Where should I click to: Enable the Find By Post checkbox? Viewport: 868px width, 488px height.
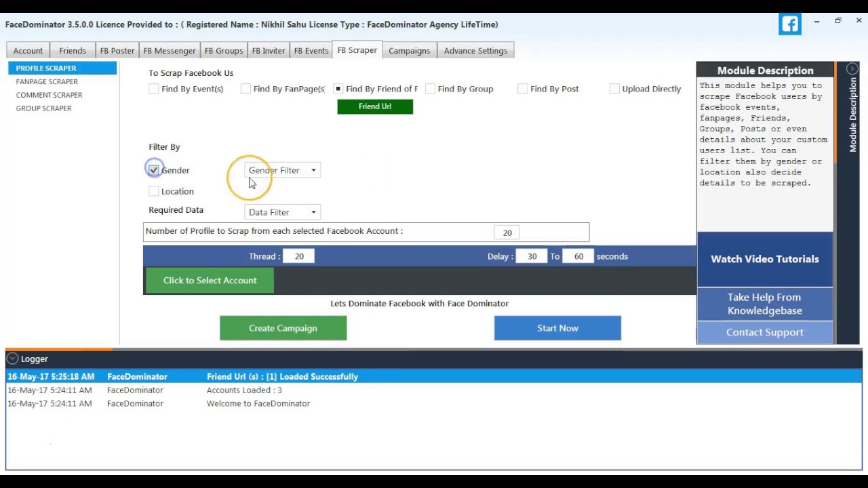pyautogui.click(x=523, y=89)
